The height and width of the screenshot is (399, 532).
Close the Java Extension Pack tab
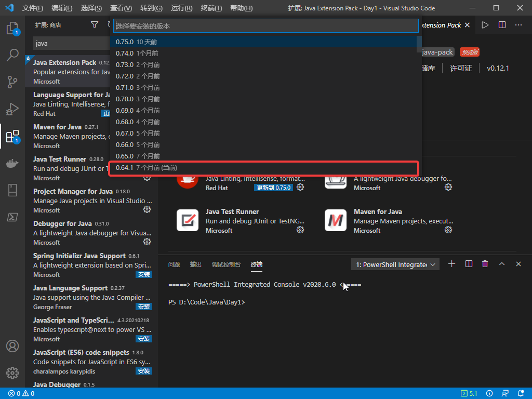pos(468,25)
